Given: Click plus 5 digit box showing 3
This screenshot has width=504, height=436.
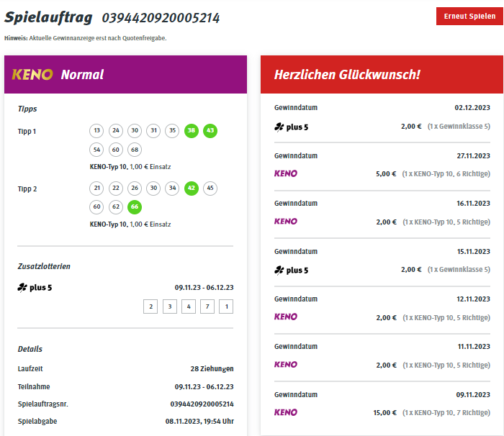Looking at the screenshot, I should tap(170, 306).
